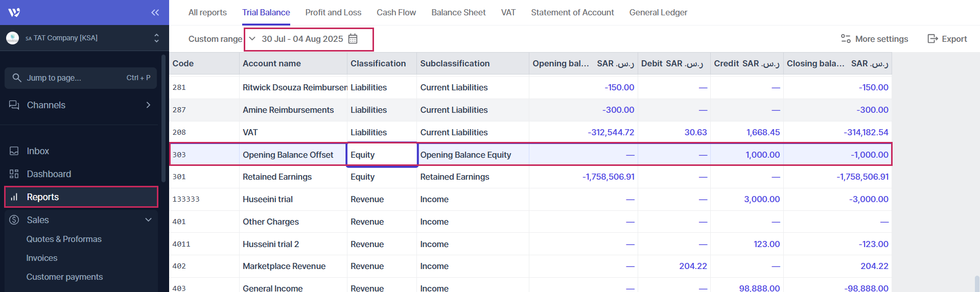This screenshot has height=292, width=980.
Task: Open Invoices under Sales
Action: pos(42,258)
